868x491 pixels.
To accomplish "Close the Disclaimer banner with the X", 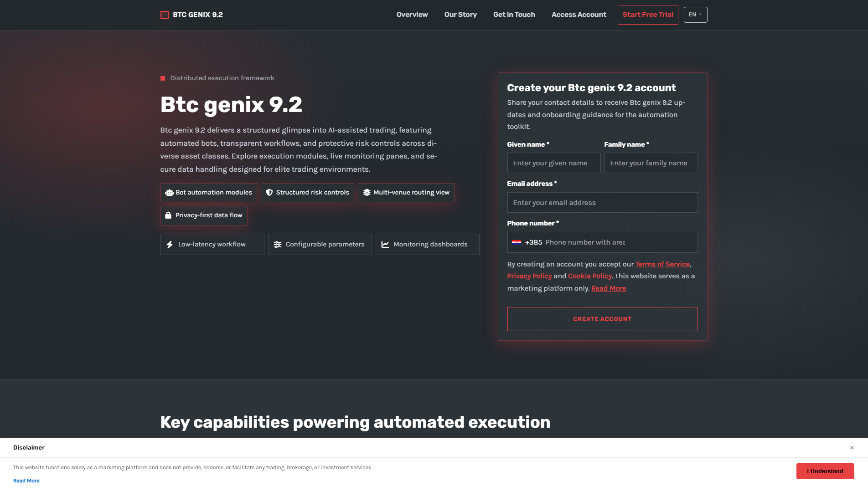I will point(852,448).
